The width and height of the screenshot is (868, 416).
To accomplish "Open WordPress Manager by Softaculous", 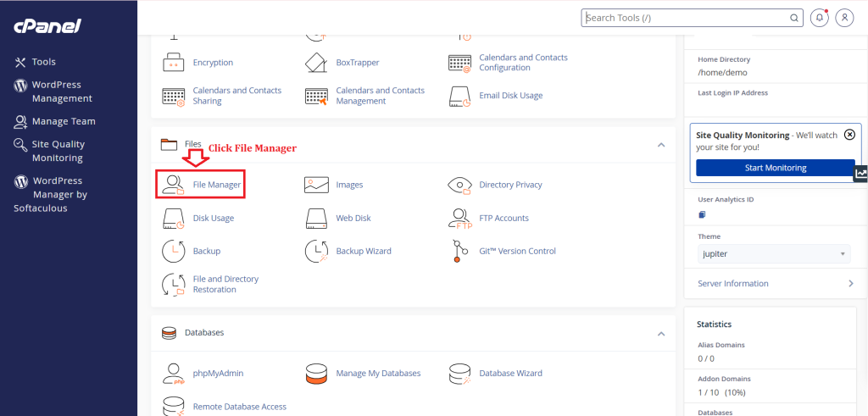I will coord(51,194).
